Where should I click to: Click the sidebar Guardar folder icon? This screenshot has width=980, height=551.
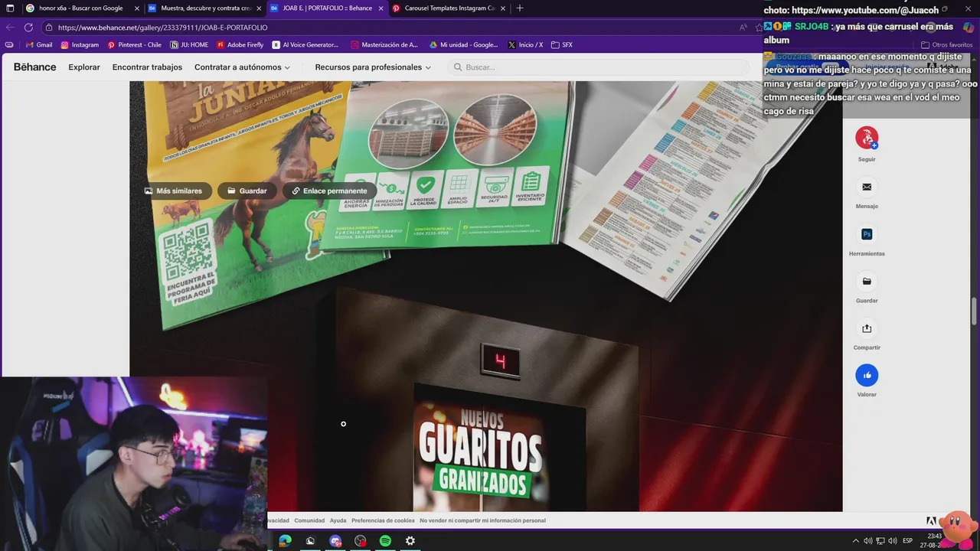coord(867,281)
